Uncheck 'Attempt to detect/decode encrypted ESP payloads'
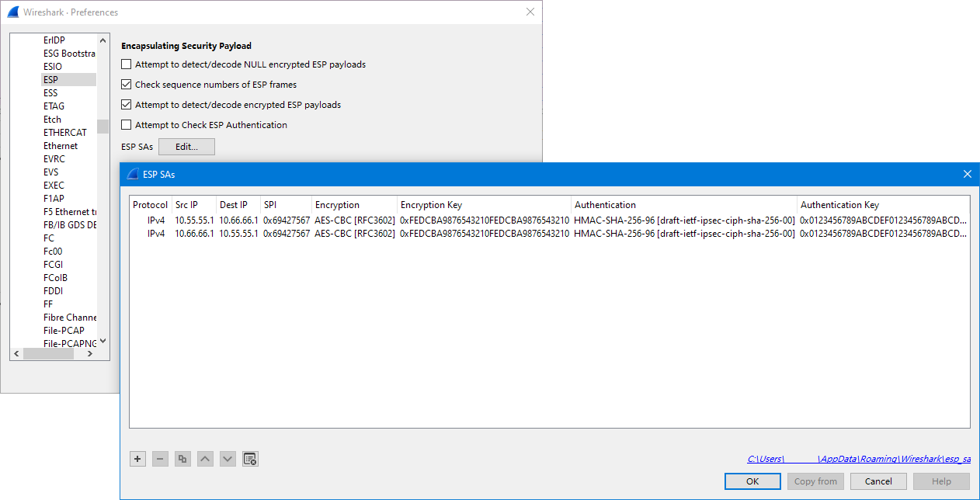This screenshot has width=980, height=500. [x=127, y=105]
